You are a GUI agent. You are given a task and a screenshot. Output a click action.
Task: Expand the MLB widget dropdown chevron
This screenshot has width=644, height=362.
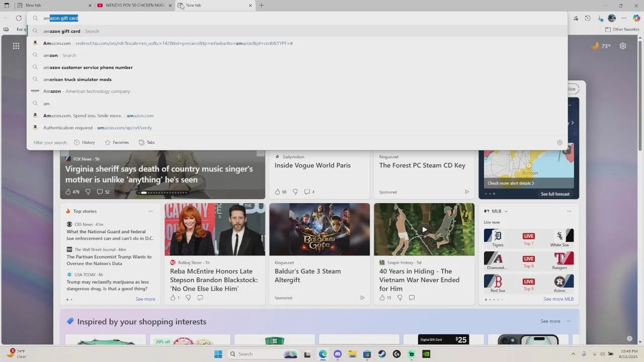(x=506, y=211)
